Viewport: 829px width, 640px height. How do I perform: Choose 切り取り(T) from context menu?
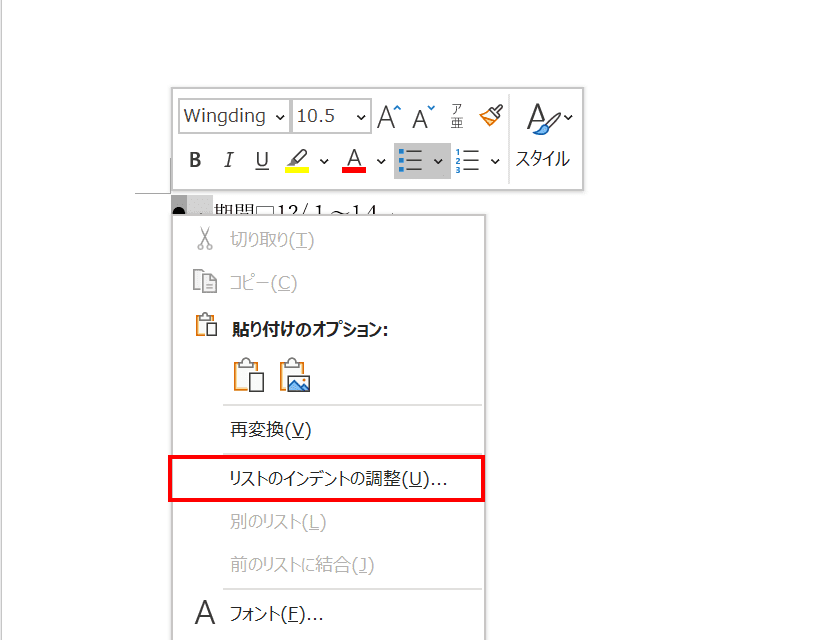(329, 239)
